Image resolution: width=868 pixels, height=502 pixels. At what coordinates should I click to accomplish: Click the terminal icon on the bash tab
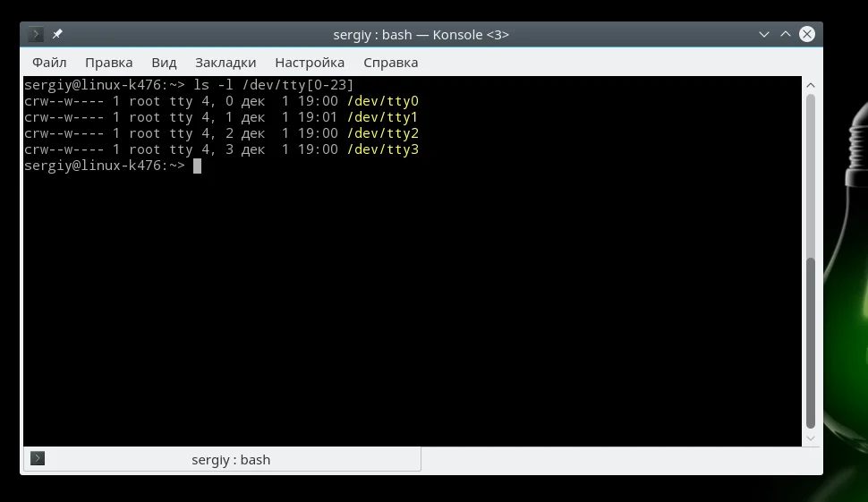click(38, 458)
